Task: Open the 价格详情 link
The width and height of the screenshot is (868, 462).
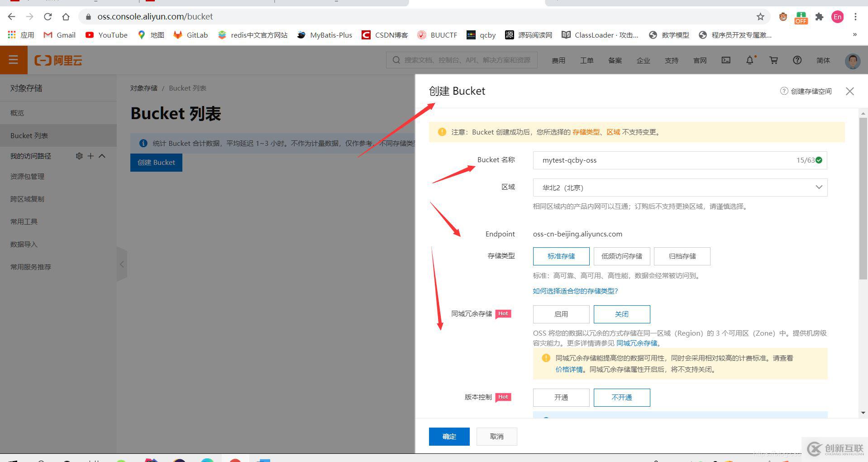Action: click(569, 369)
